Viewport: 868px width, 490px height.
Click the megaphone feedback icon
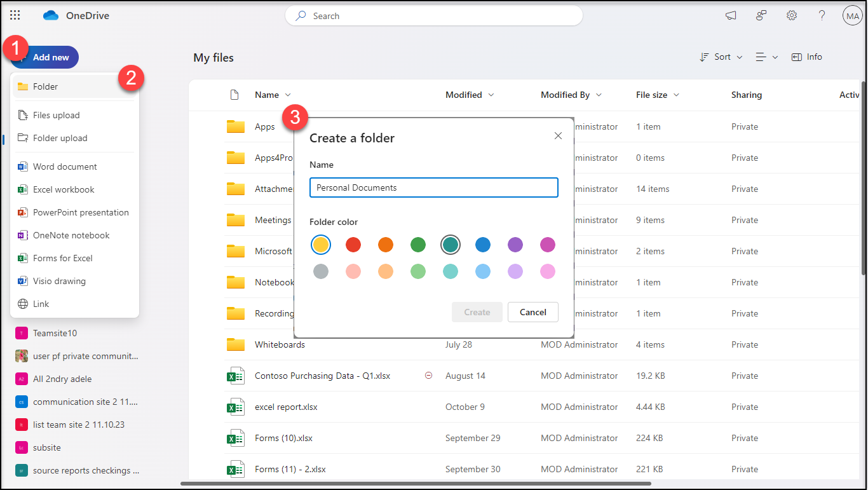pos(731,15)
